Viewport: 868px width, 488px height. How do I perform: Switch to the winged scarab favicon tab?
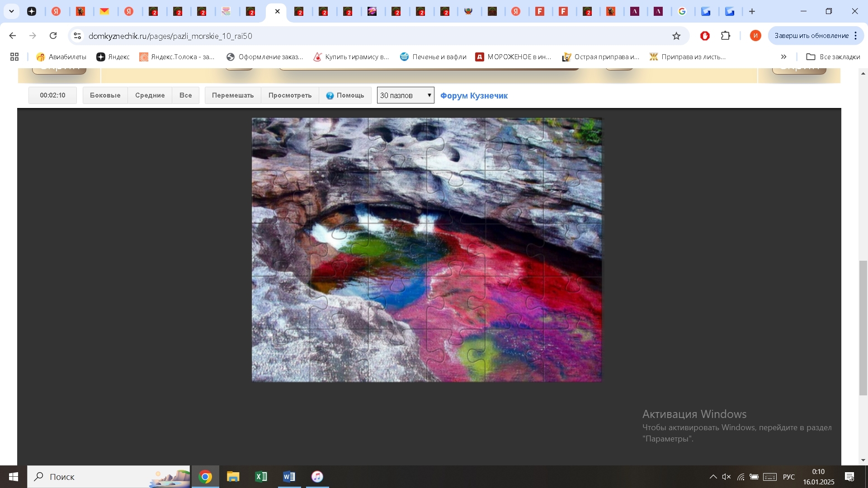pos(469,11)
